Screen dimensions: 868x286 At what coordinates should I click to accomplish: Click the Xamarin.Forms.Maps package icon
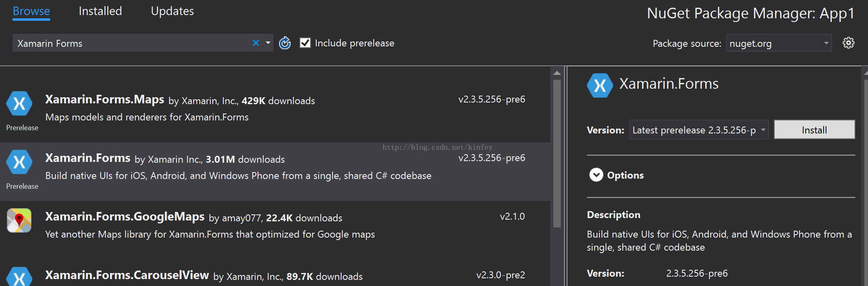click(19, 104)
